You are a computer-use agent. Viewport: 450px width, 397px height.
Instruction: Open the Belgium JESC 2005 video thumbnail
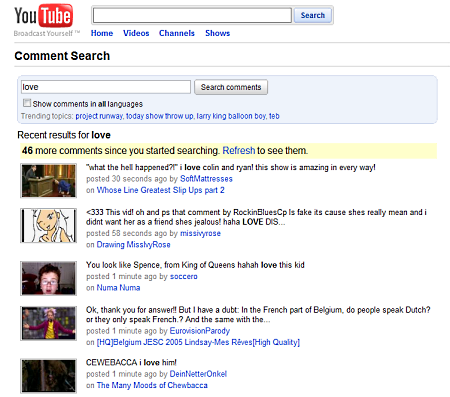(49, 323)
